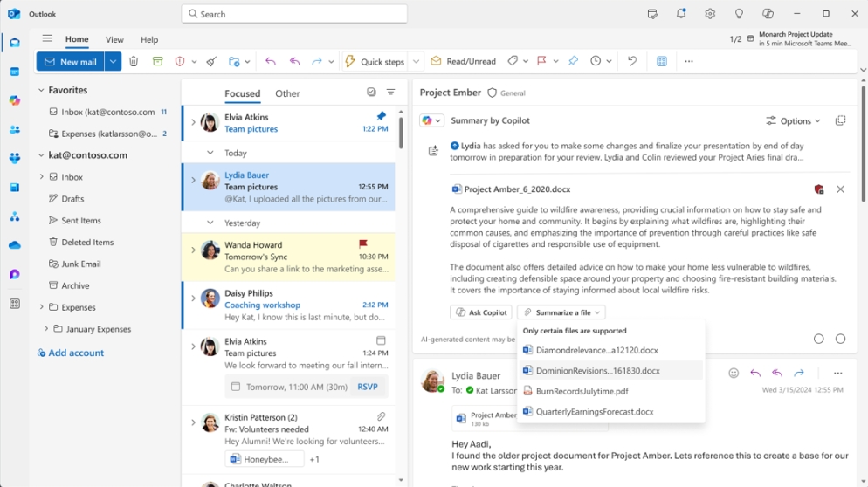Pin the message using toolbar pin icon
Image resolution: width=868 pixels, height=487 pixels.
tap(573, 61)
